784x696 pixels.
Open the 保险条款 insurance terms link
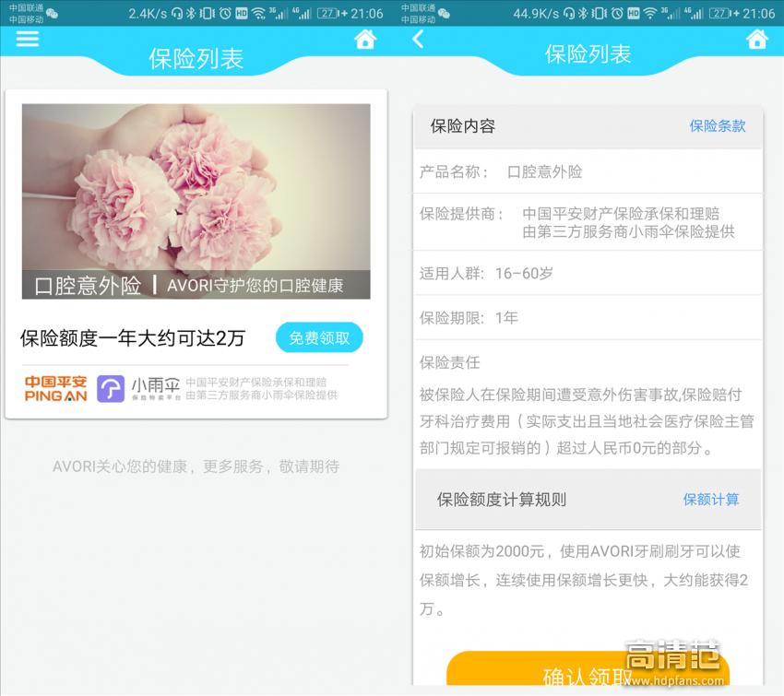[x=718, y=126]
